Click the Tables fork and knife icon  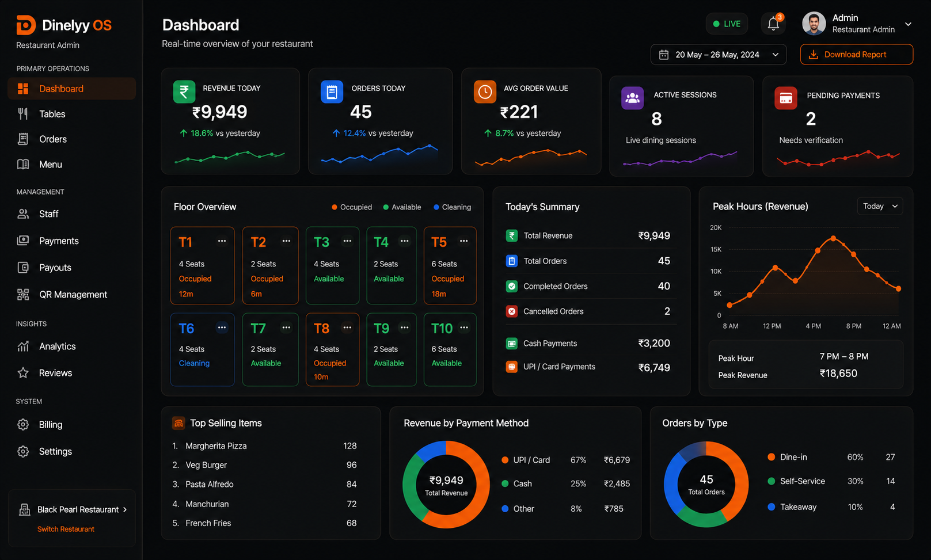pyautogui.click(x=23, y=114)
